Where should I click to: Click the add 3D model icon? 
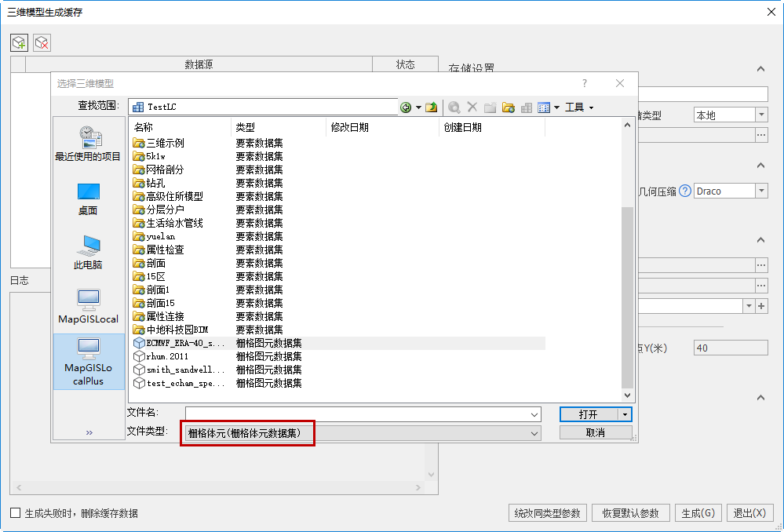point(19,42)
